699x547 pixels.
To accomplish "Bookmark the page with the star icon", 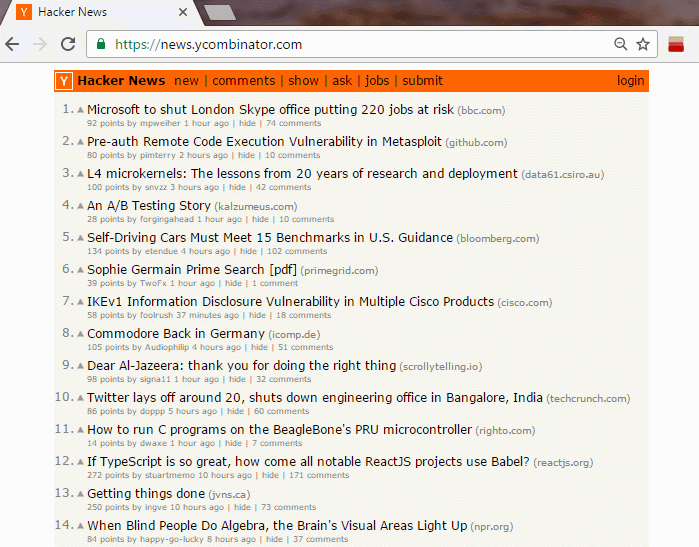I will point(643,44).
